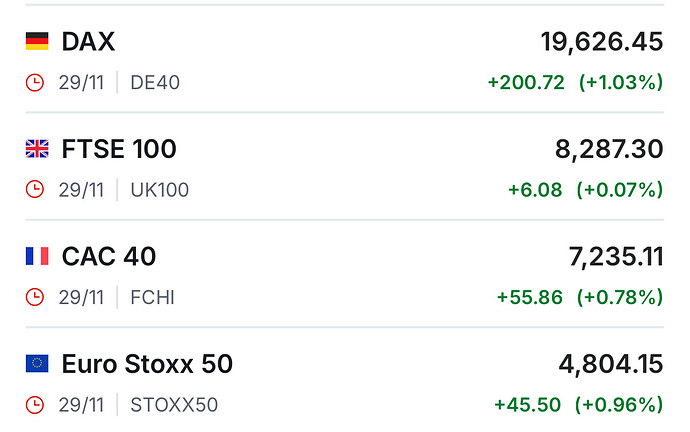The height and width of the screenshot is (432, 690).
Task: Click the UK flag icon beside FTSE 100
Action: 37,149
